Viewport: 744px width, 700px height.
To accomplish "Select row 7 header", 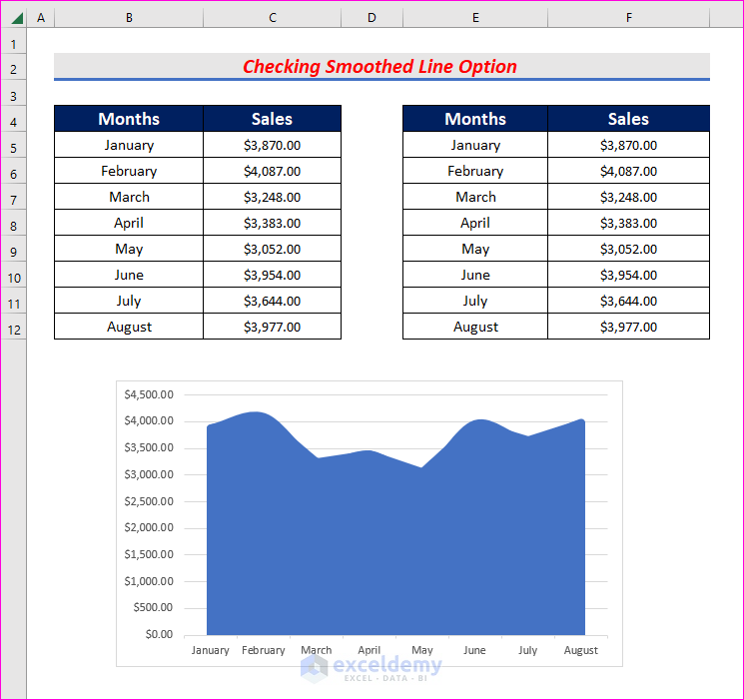I will (14, 197).
